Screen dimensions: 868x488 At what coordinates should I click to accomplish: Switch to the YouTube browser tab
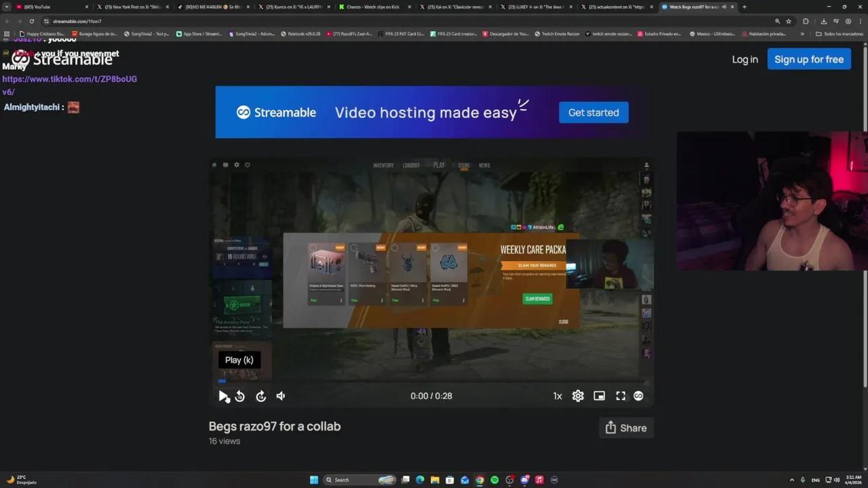click(52, 7)
